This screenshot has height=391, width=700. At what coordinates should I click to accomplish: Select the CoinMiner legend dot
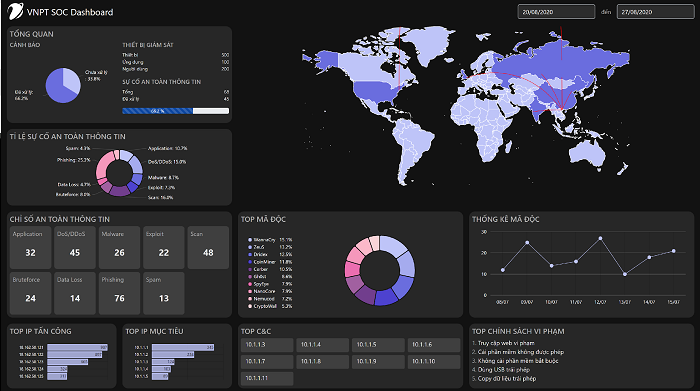click(x=250, y=262)
